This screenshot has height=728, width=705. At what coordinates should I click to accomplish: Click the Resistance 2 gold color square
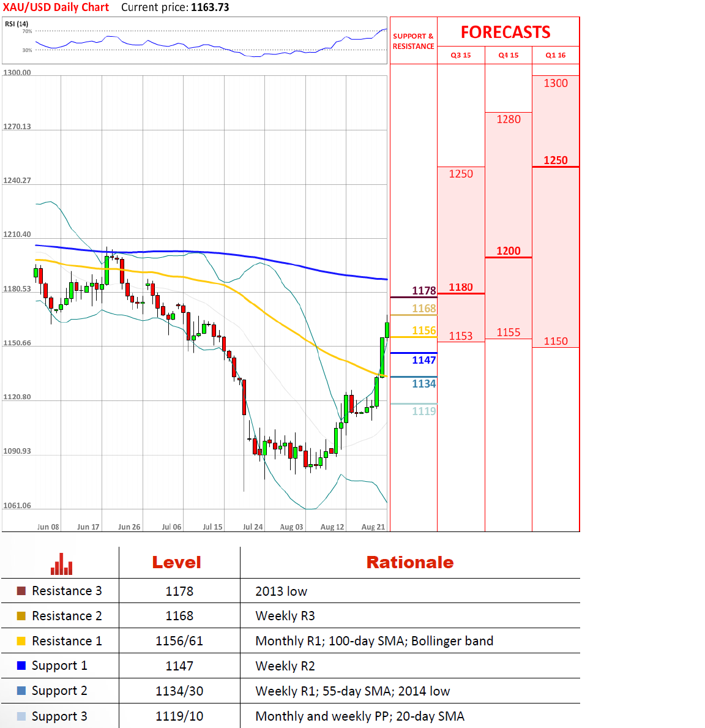[x=21, y=616]
